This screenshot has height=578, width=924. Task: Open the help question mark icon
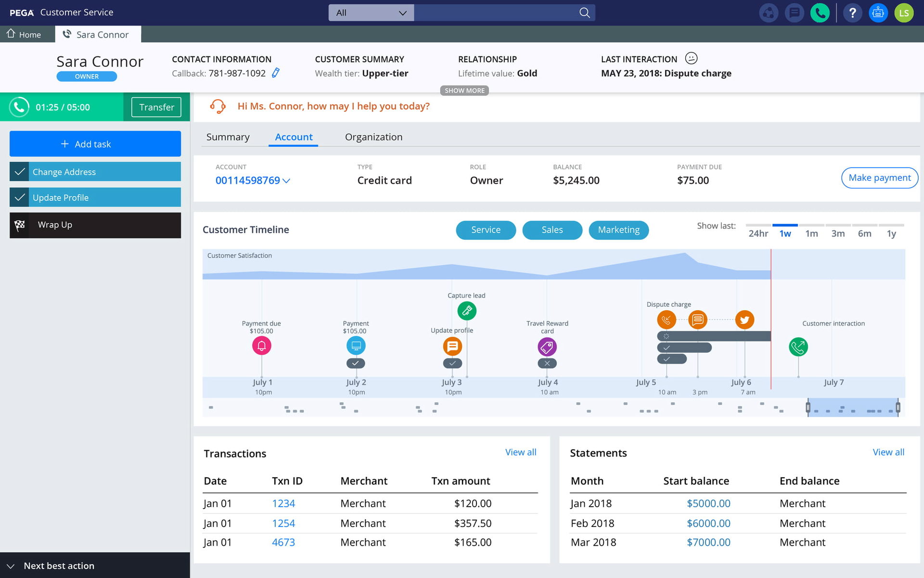click(852, 13)
